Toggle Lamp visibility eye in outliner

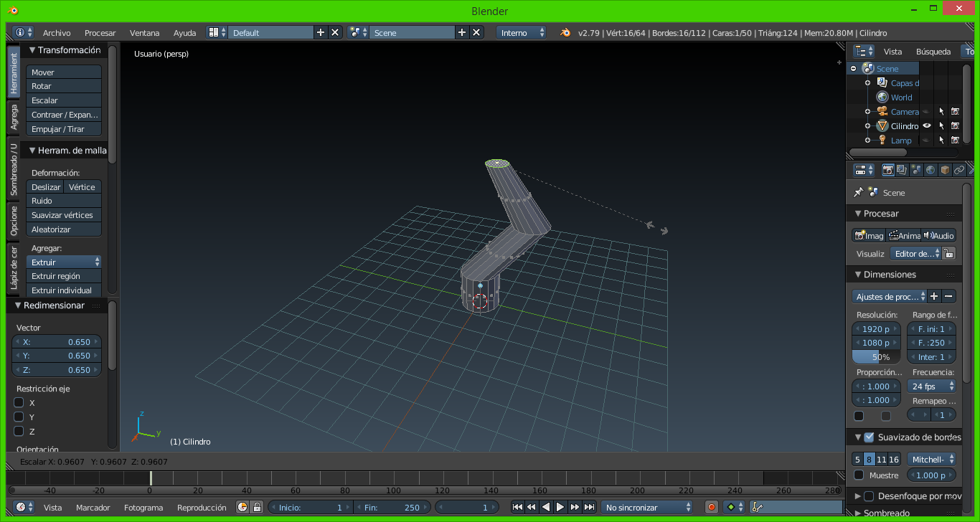[x=927, y=141]
